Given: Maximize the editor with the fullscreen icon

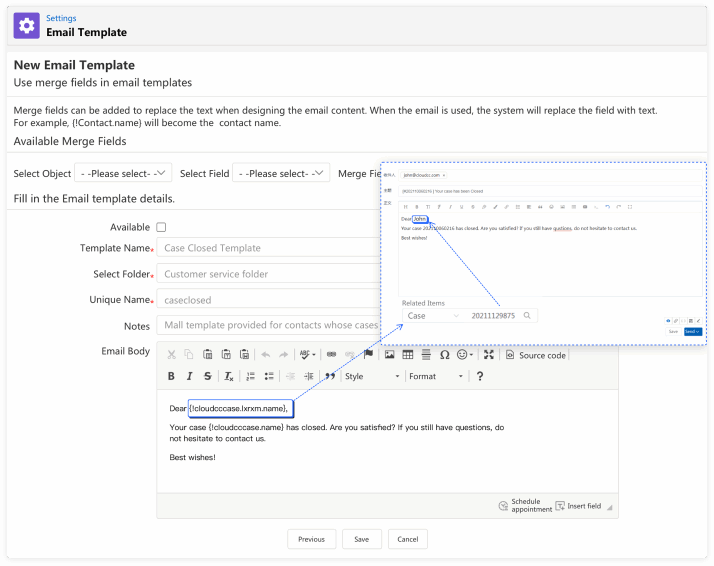Looking at the screenshot, I should point(488,354).
